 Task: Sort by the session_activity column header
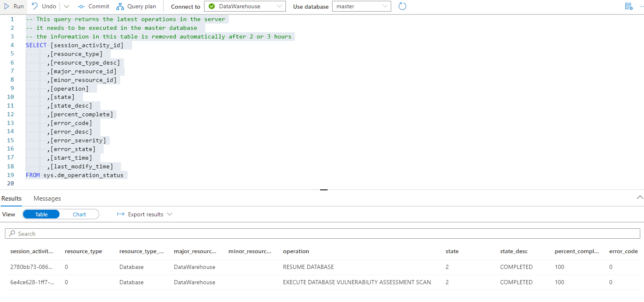tap(32, 251)
